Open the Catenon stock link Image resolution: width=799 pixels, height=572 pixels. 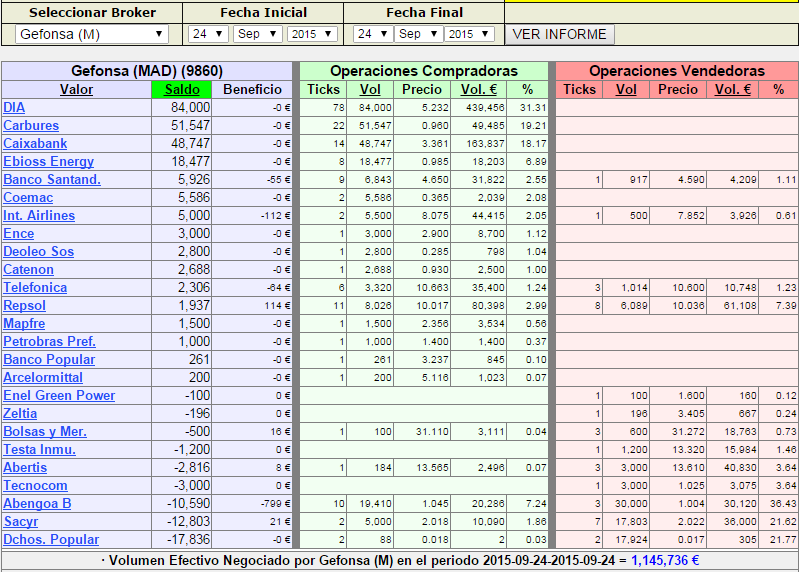coord(29,269)
